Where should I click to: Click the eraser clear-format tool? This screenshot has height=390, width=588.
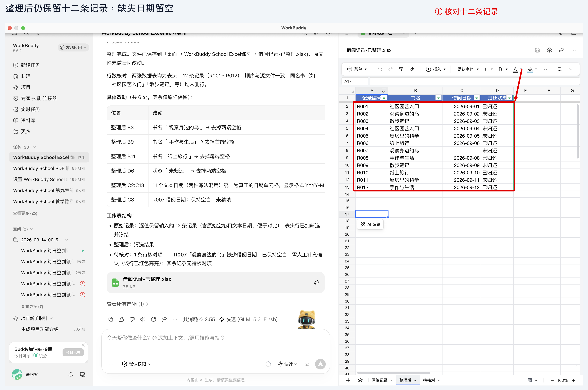[412, 69]
